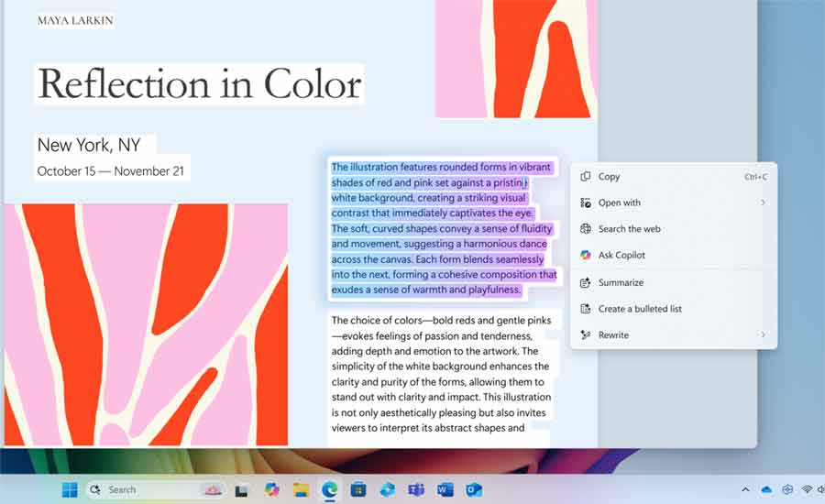Select Create a bulleted list
Screen dimensions: 825x504
[674, 309]
